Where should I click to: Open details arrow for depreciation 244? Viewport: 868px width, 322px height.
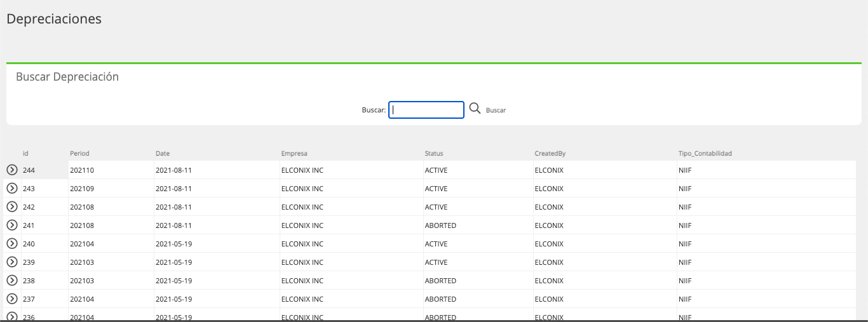click(x=11, y=170)
